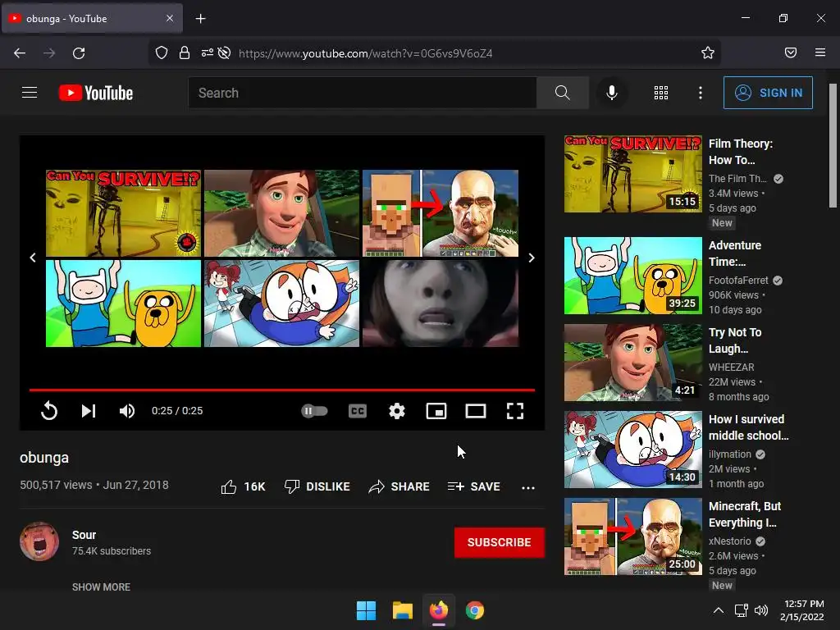840x630 pixels.
Task: Open the tracking protection shield
Action: click(162, 53)
